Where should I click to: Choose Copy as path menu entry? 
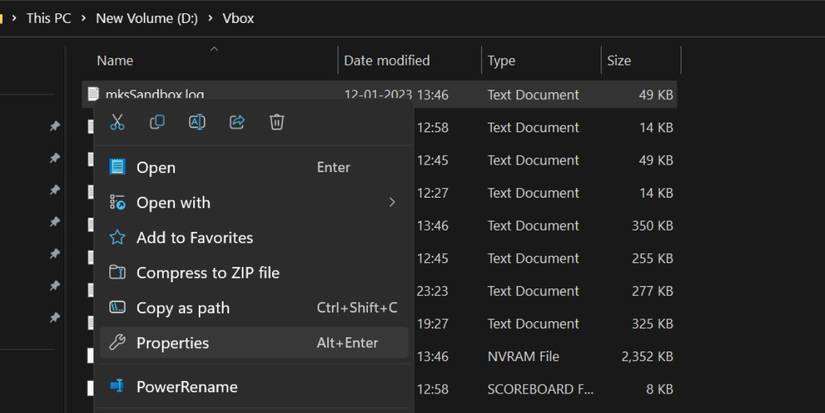coord(182,308)
